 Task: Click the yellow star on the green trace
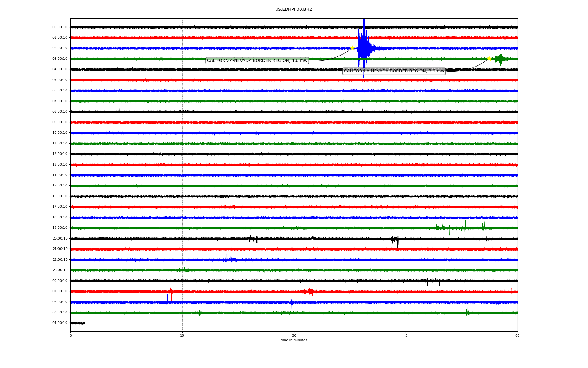tap(489, 59)
